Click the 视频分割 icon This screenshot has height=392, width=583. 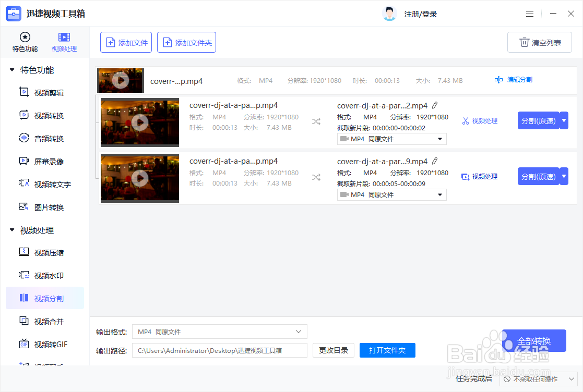(24, 298)
